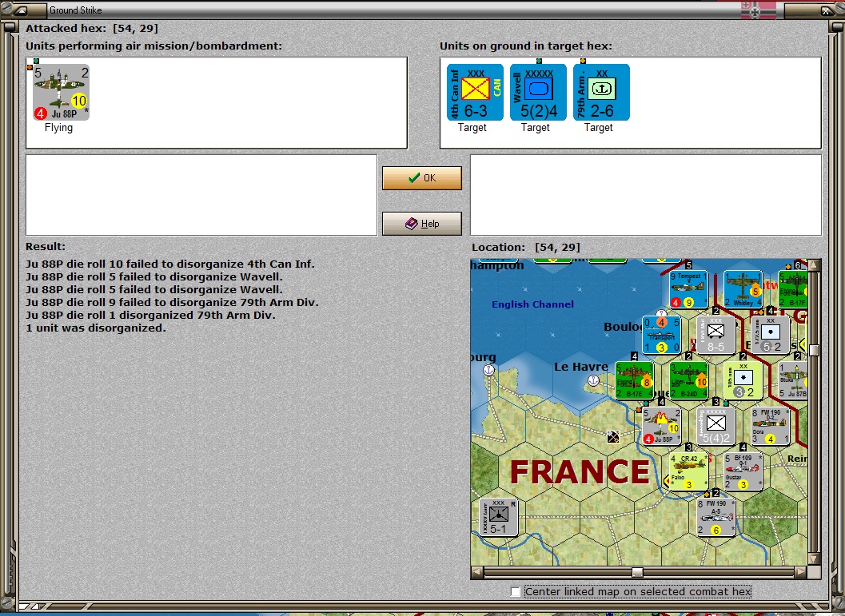The width and height of the screenshot is (845, 616).
Task: Click the gray 8-5 motorized corps counter
Action: coord(715,335)
